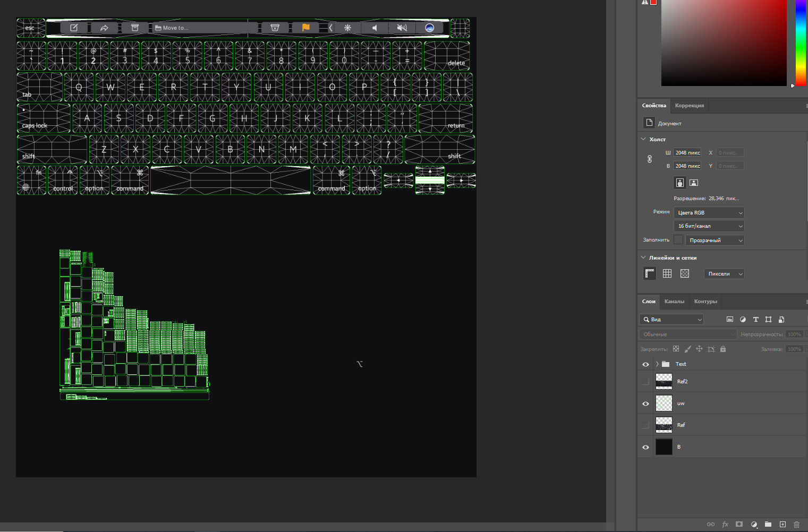Switch to the Свойства tab
Viewport: 808px width, 532px height.
pyautogui.click(x=654, y=105)
